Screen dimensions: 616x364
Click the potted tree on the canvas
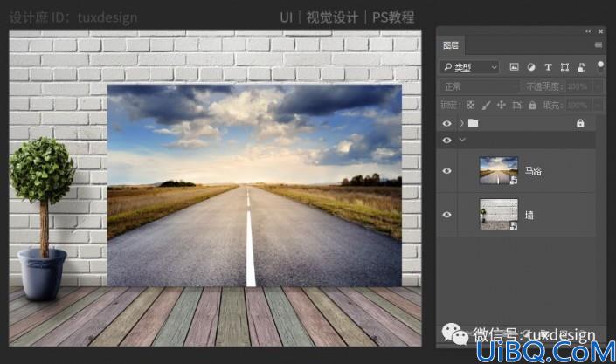point(42,218)
